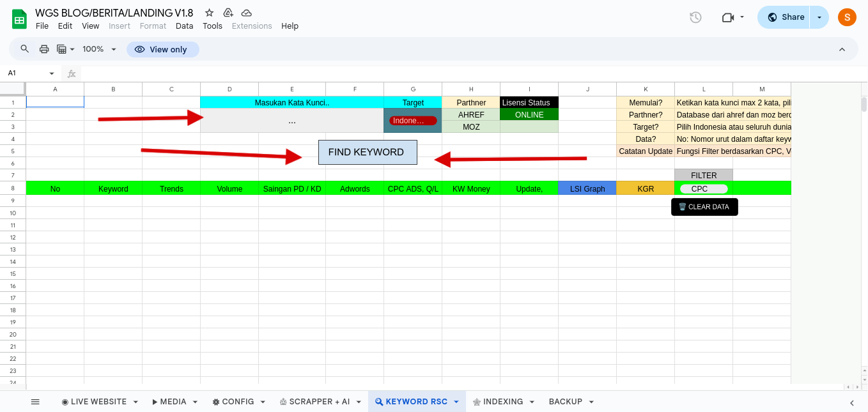Select the orange KGR header cell
Viewport: 868px width, 412px height.
tap(646, 188)
